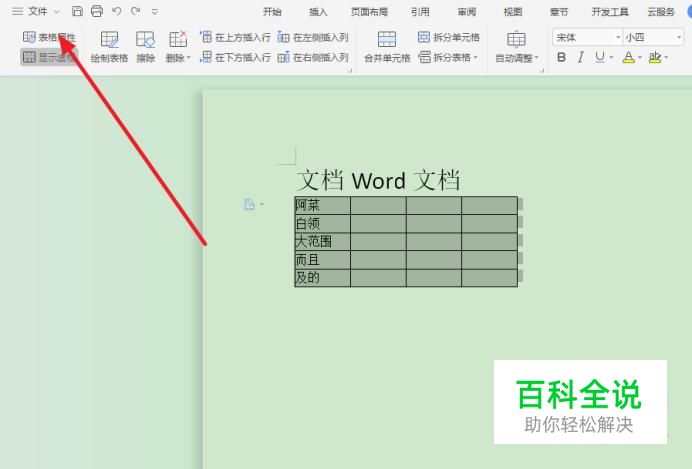This screenshot has width=692, height=469.
Task: Apply the text highlight color button
Action: point(655,57)
